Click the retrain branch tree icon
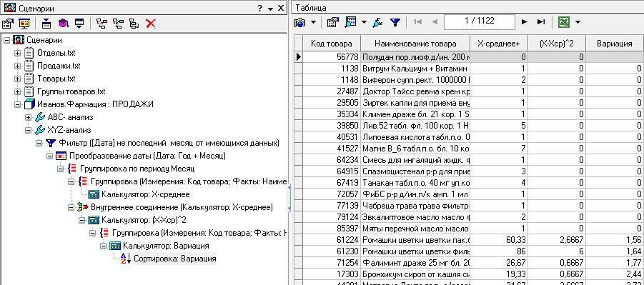This screenshot has width=644, height=285. [134, 24]
